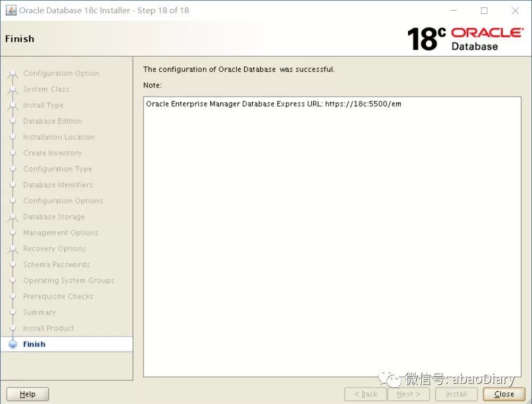Click the Oracle 18c Database logo
The image size is (532, 404).
pos(465,39)
